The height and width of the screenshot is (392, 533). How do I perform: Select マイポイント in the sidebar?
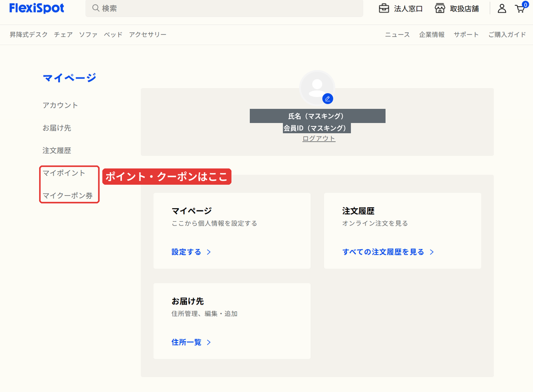click(64, 173)
